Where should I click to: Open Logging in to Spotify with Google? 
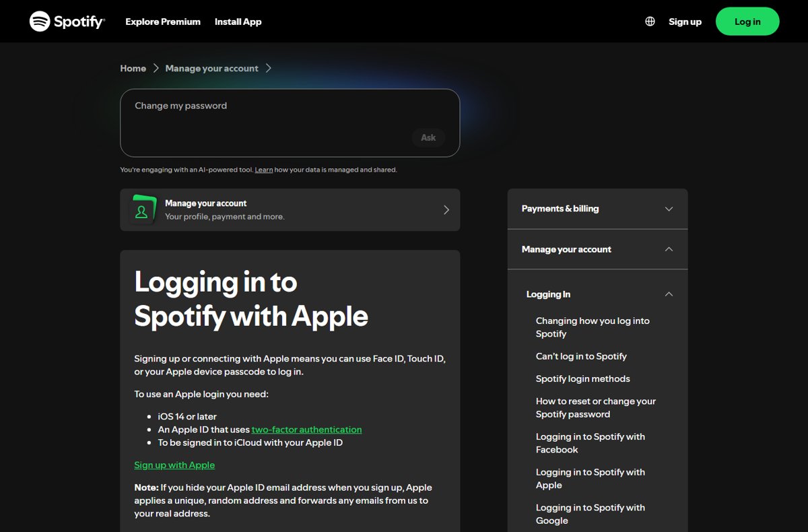point(591,514)
